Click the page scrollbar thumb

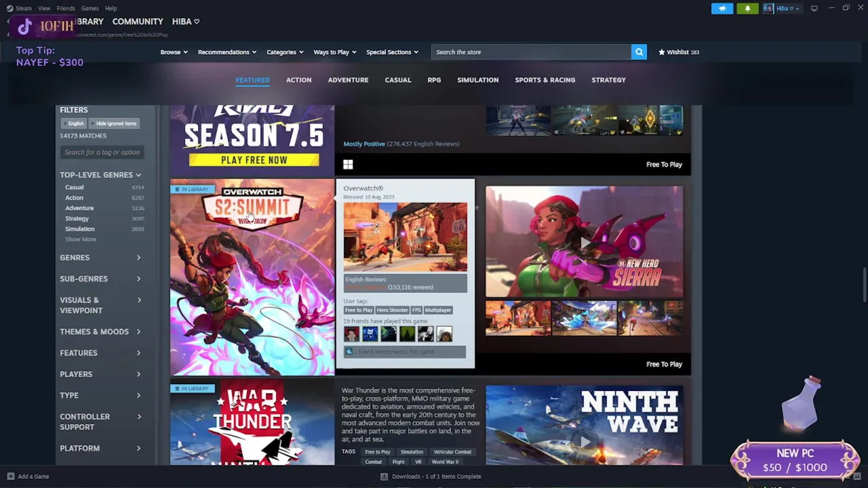[863, 286]
